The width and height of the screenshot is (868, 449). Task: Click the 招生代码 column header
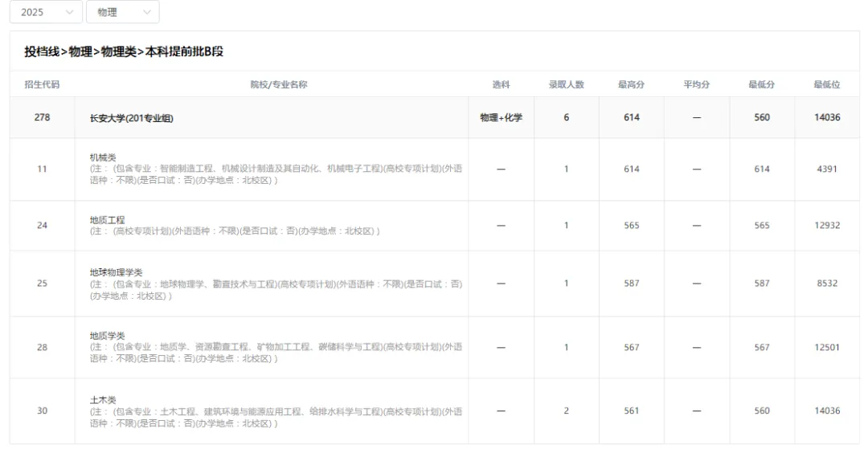point(42,84)
